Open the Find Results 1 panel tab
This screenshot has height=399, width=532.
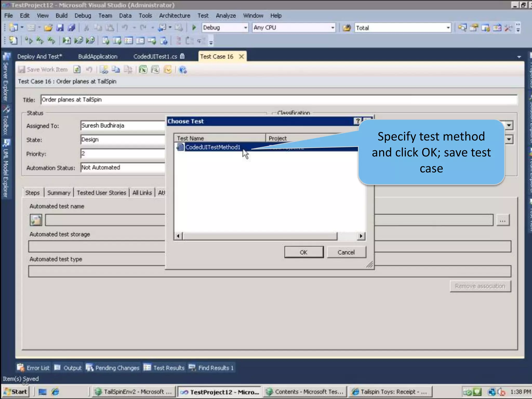pyautogui.click(x=211, y=368)
